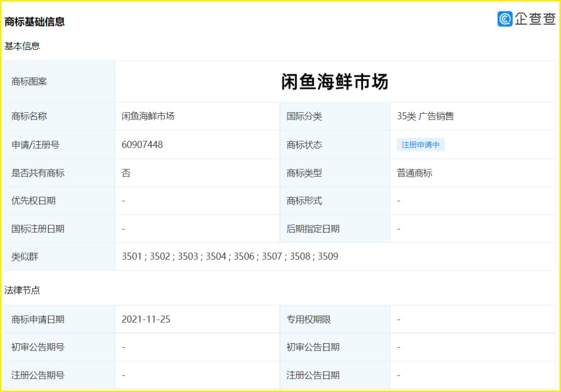The width and height of the screenshot is (561, 392).
Task: Click the 后期指定日期 field label
Action: point(313,229)
